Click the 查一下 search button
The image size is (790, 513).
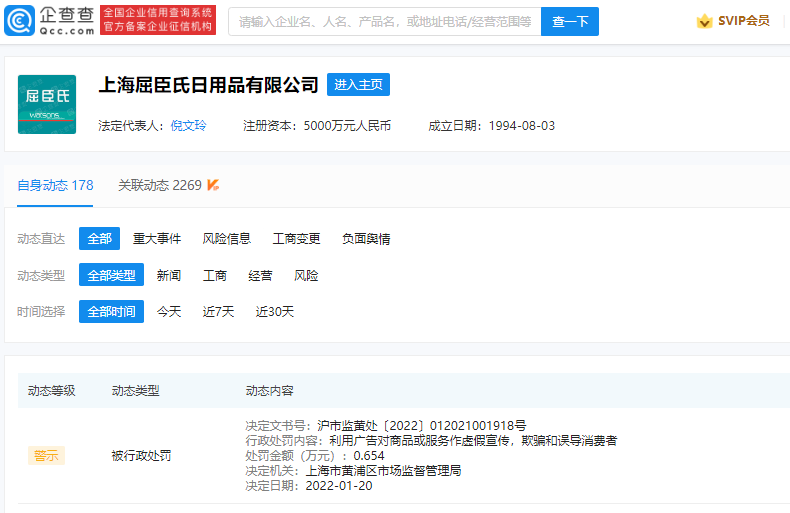tap(570, 22)
